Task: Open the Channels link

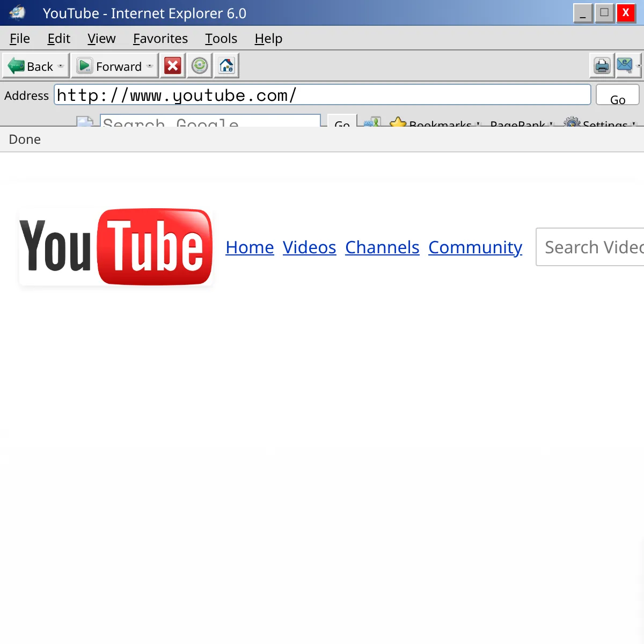Action: point(382,247)
